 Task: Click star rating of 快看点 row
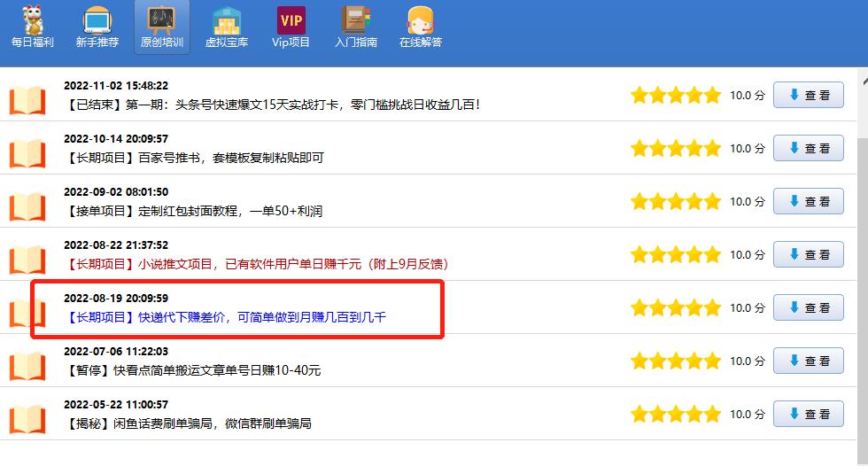click(x=675, y=361)
